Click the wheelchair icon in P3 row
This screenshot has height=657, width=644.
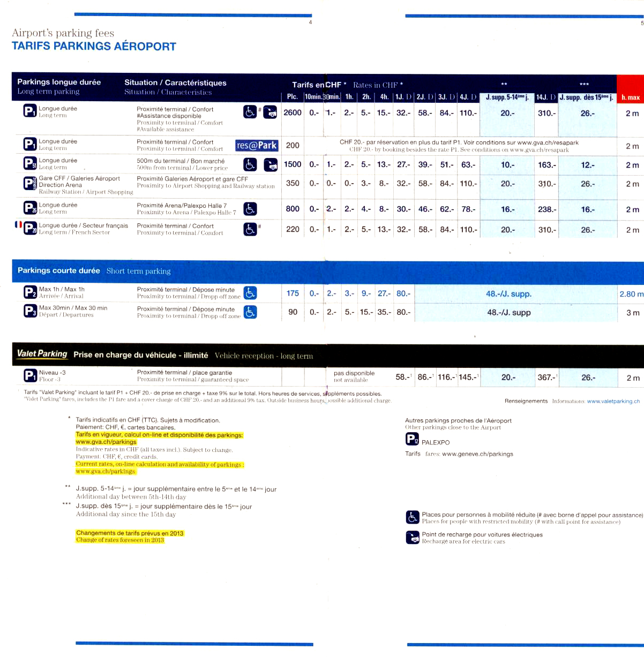[250, 312]
